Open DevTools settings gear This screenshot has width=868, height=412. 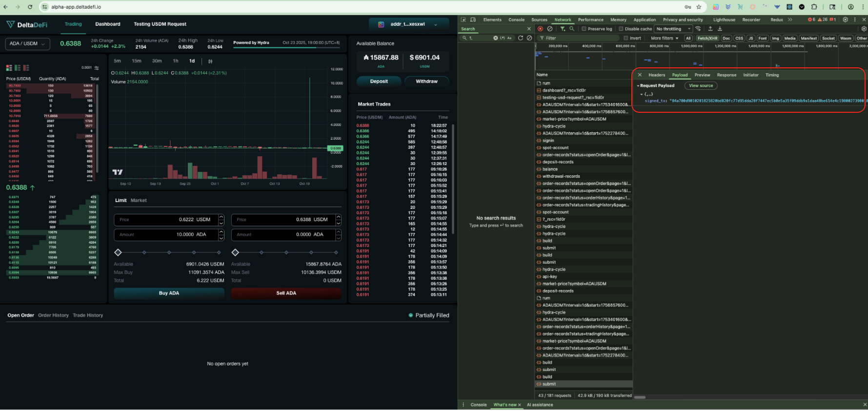(845, 20)
